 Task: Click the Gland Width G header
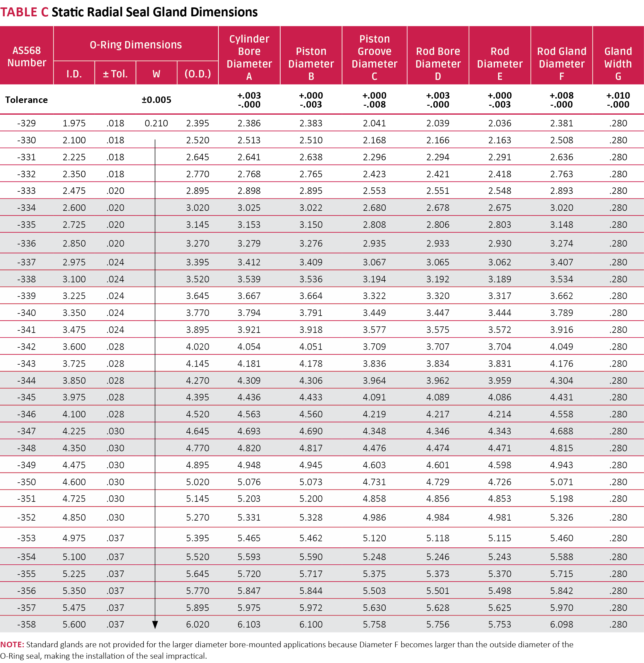click(618, 63)
